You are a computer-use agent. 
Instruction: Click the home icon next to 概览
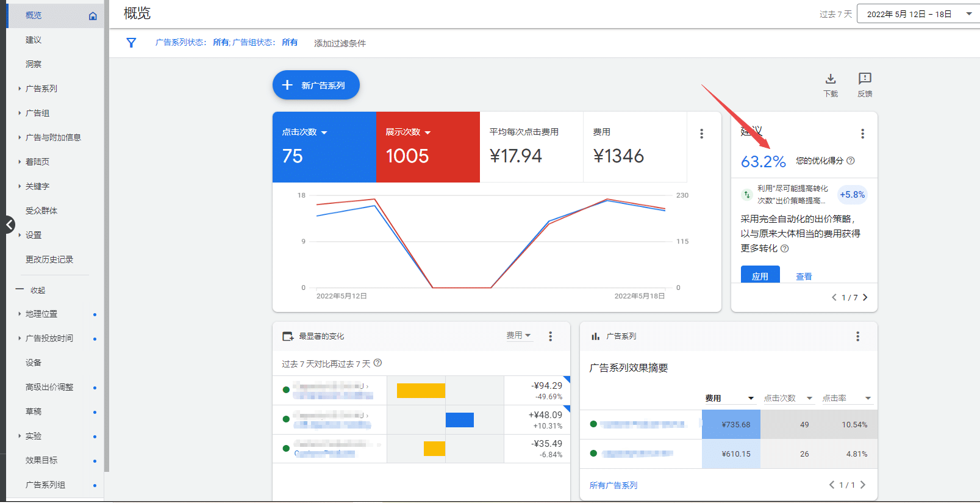(93, 16)
